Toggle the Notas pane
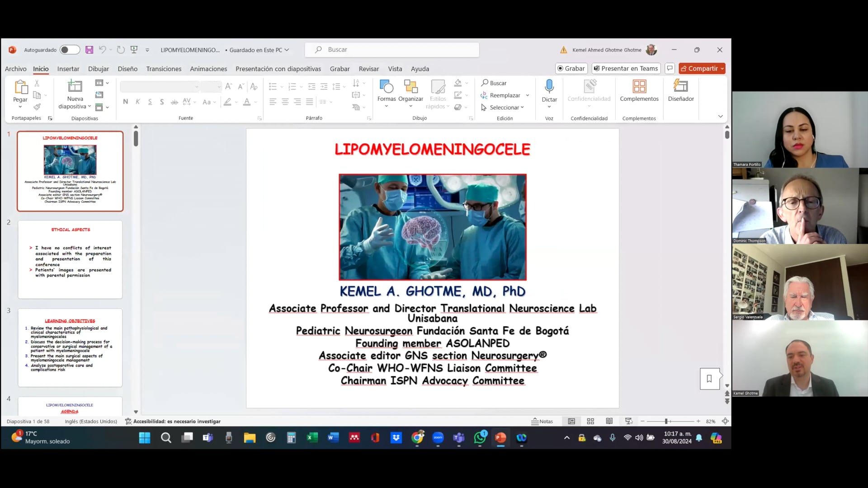The width and height of the screenshot is (868, 488). click(542, 421)
